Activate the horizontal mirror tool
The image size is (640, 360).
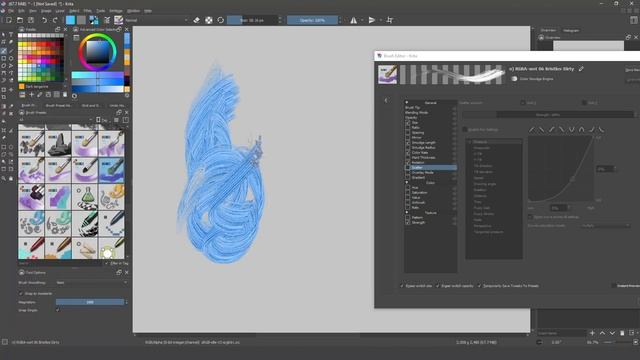point(353,20)
